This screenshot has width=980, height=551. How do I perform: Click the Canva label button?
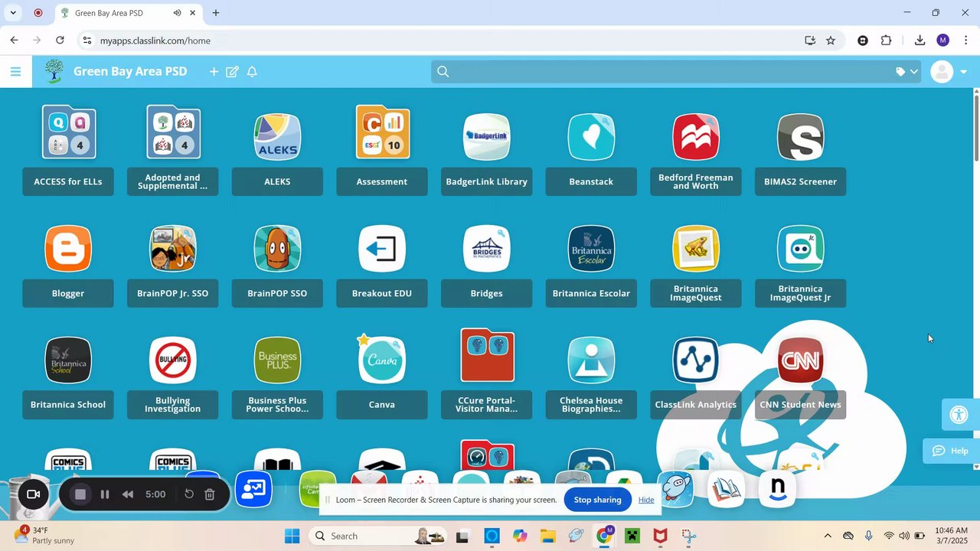click(x=382, y=405)
